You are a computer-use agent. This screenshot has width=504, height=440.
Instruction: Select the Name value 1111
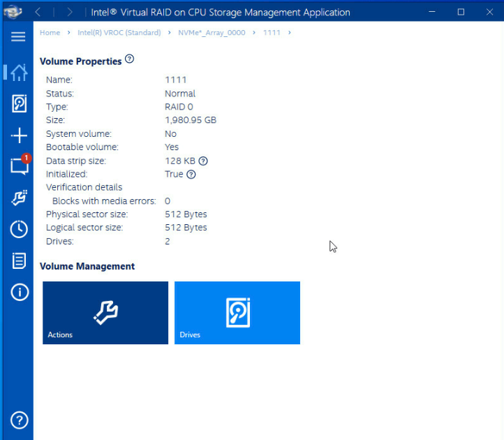[x=175, y=80]
